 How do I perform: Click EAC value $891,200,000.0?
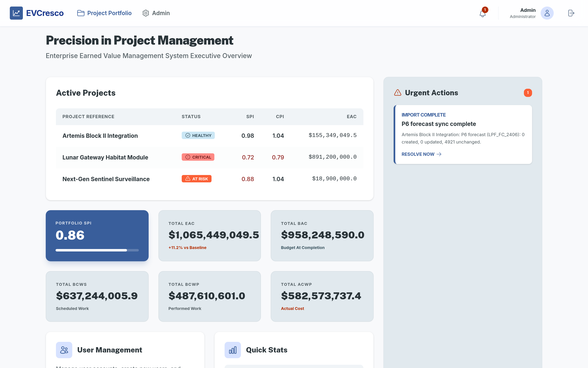(333, 157)
